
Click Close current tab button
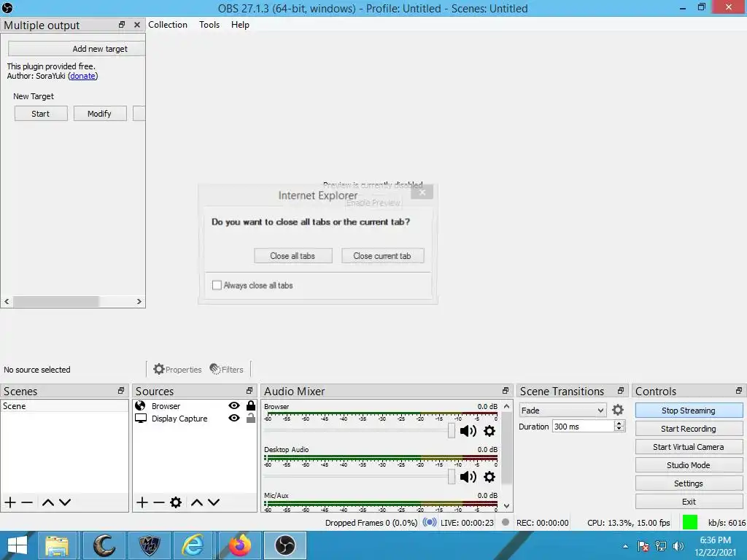(x=382, y=256)
